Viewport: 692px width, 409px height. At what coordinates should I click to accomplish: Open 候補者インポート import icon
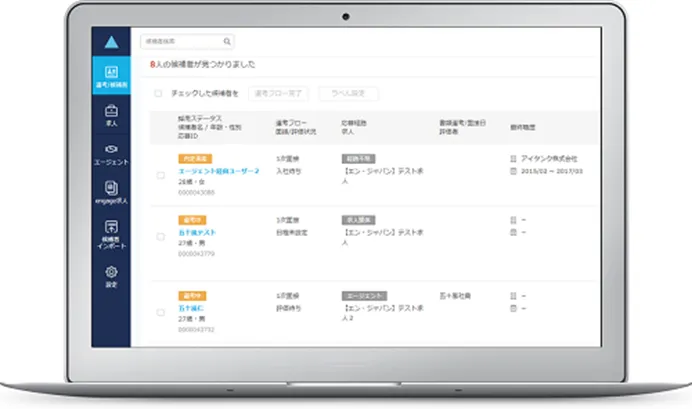coord(110,234)
